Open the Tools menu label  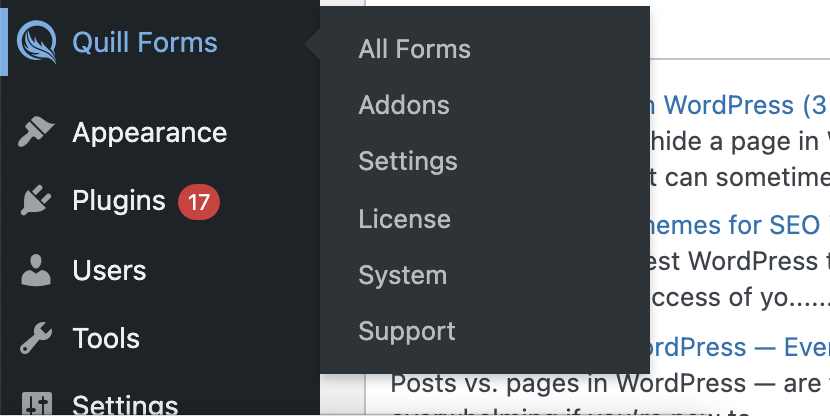pyautogui.click(x=106, y=338)
